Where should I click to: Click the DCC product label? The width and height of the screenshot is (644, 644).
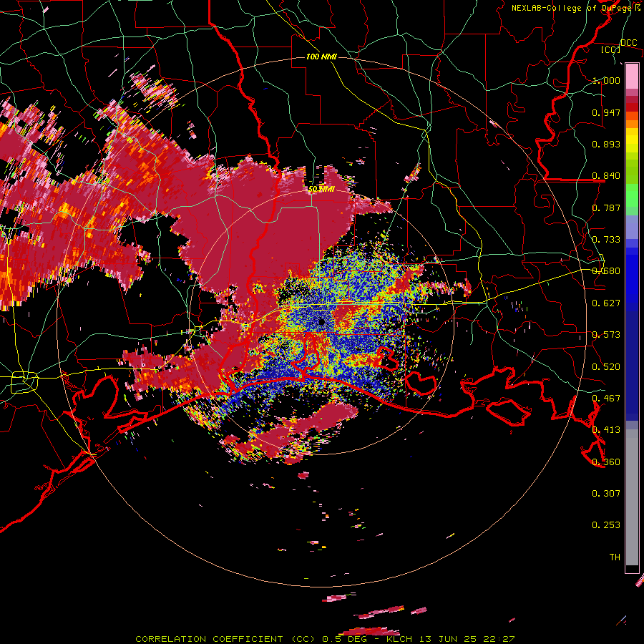click(x=628, y=42)
